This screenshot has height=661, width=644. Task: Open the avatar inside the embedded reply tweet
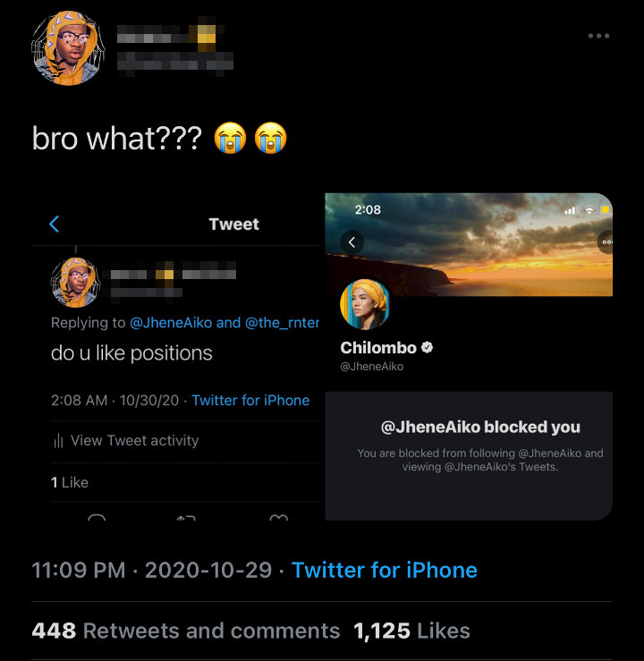(75, 281)
